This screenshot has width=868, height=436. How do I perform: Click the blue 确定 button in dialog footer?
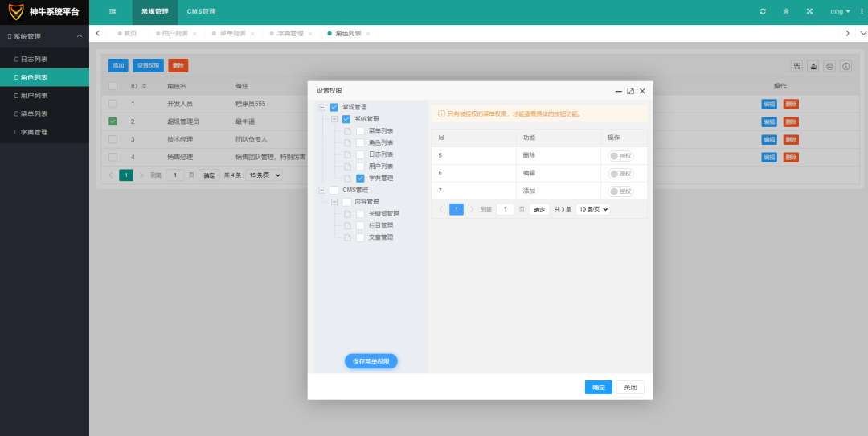599,387
